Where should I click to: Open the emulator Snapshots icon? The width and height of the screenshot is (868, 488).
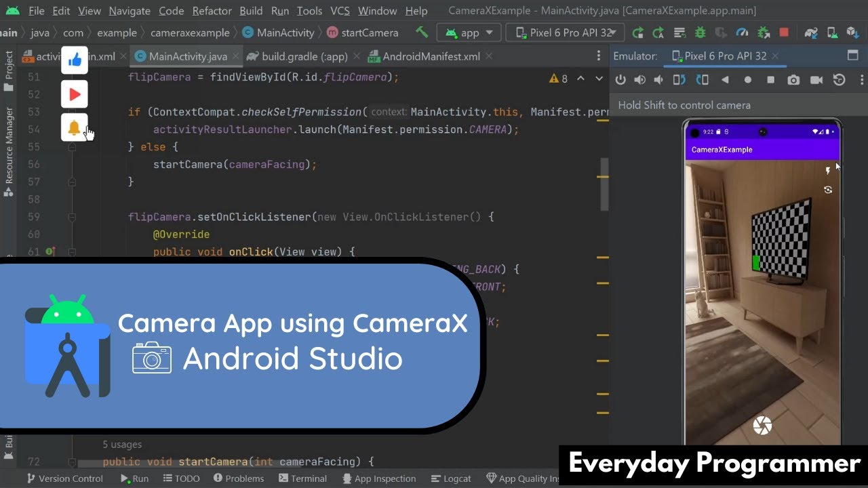point(840,80)
